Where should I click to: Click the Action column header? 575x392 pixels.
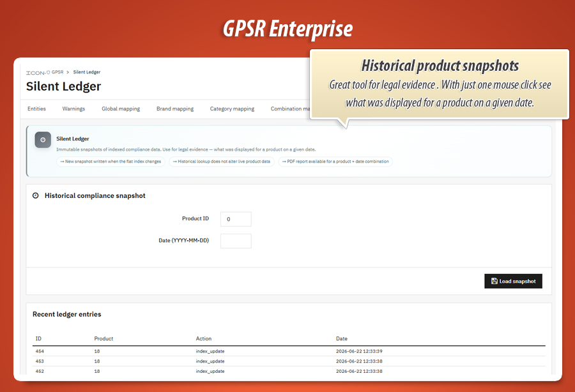tap(204, 338)
